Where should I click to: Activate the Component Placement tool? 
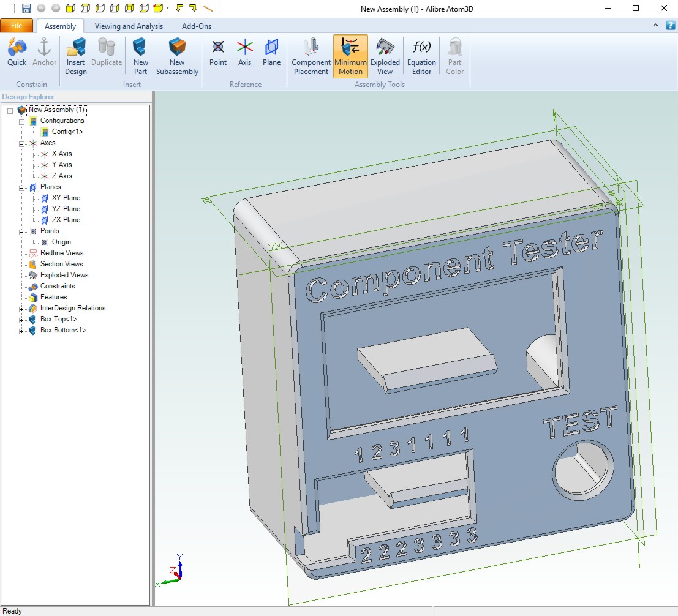(x=311, y=55)
